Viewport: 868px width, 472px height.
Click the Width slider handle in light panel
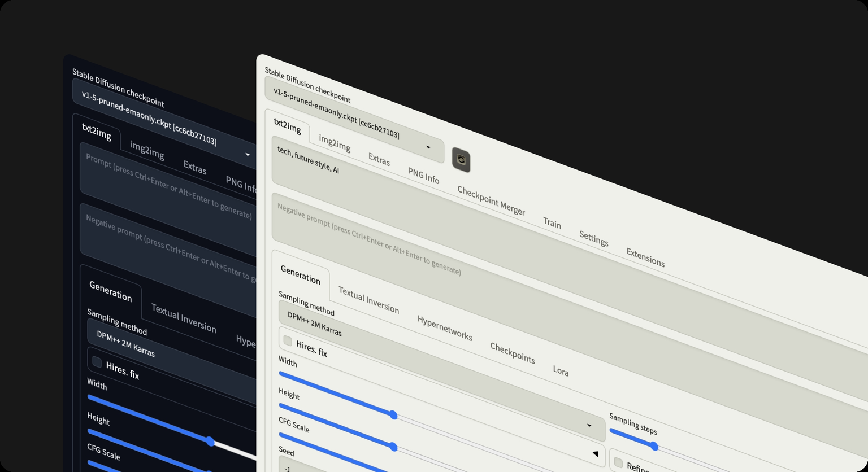(393, 416)
